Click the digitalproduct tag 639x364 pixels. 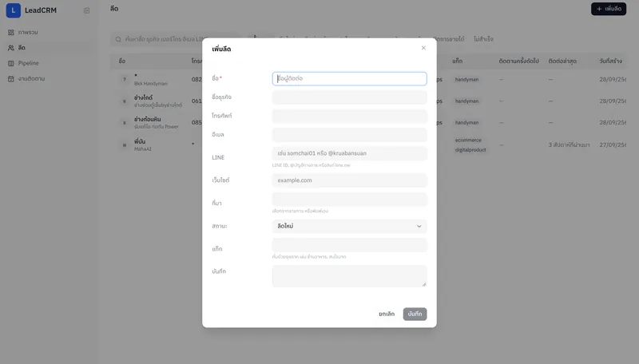470,150
